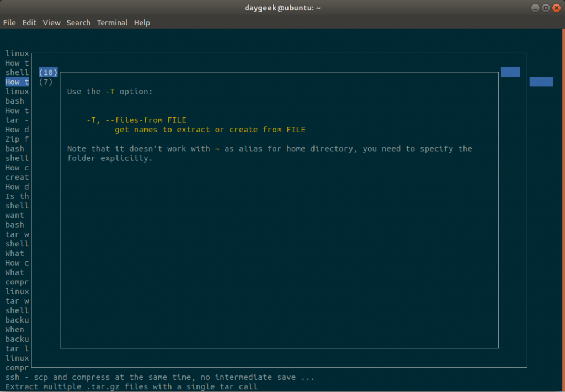The width and height of the screenshot is (565, 392).
Task: Click the outer blue scrollbar marker
Action: click(x=541, y=81)
